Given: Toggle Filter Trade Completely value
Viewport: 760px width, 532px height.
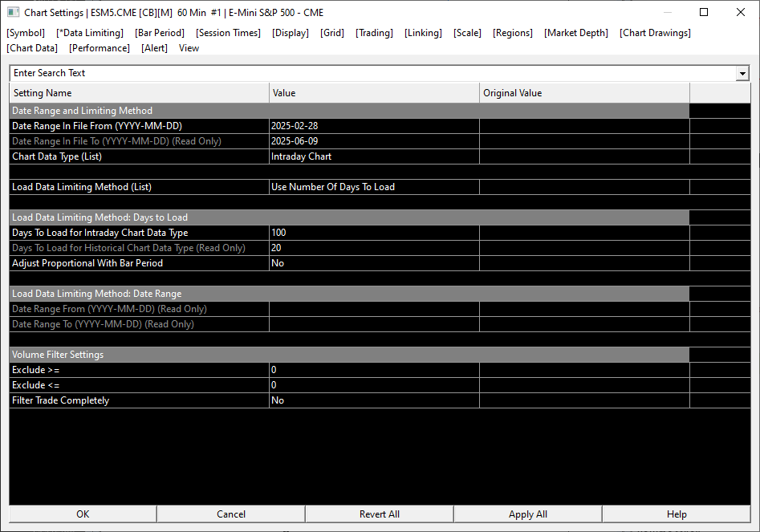Looking at the screenshot, I should [374, 400].
